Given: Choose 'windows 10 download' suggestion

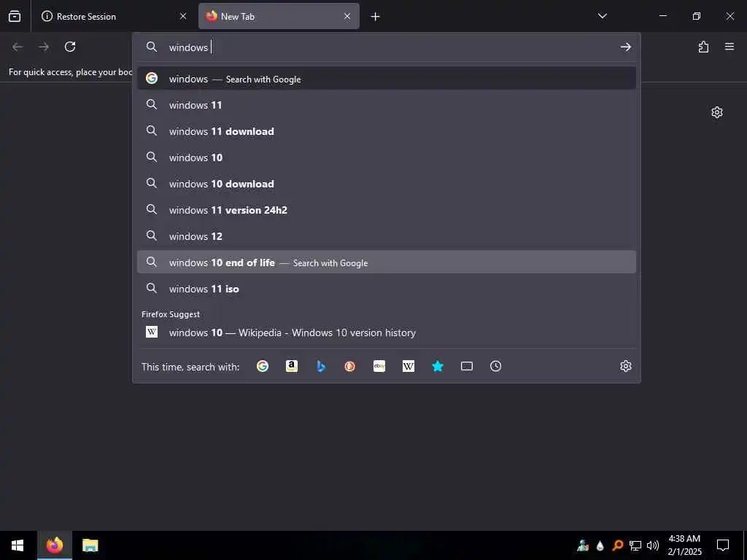Looking at the screenshot, I should (387, 183).
